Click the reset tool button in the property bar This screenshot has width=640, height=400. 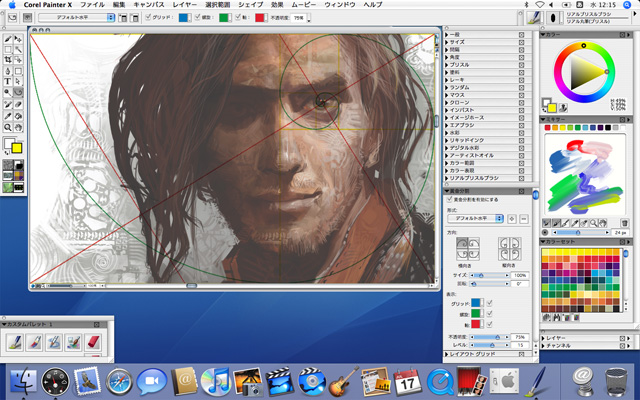click(13, 18)
